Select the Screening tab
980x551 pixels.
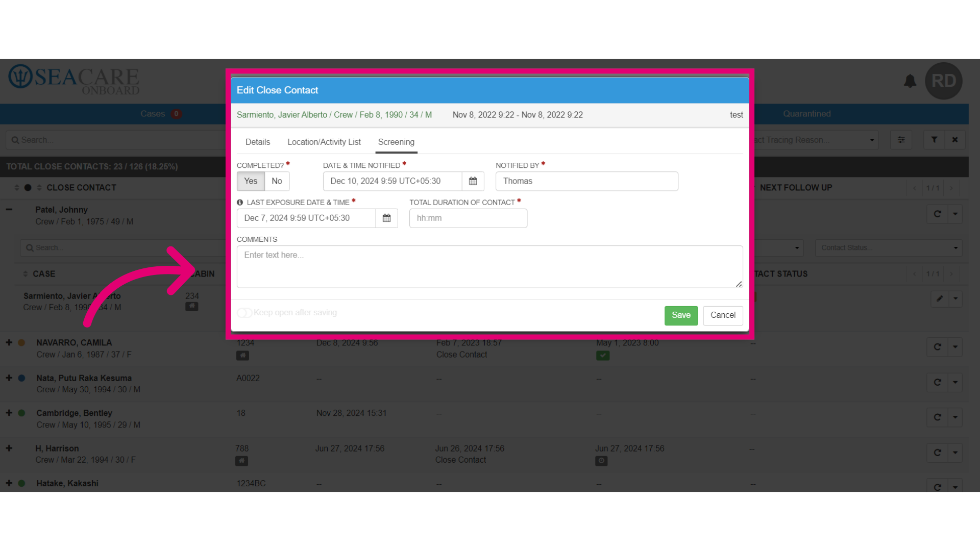tap(396, 142)
